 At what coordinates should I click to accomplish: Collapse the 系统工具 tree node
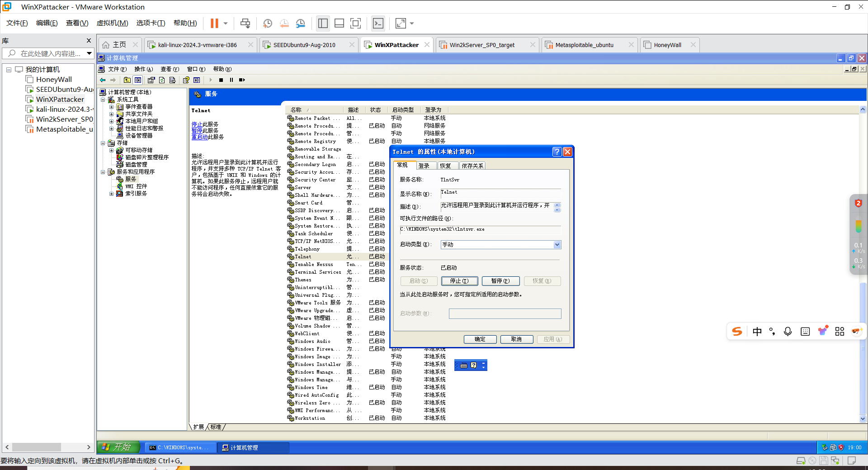tap(103, 100)
